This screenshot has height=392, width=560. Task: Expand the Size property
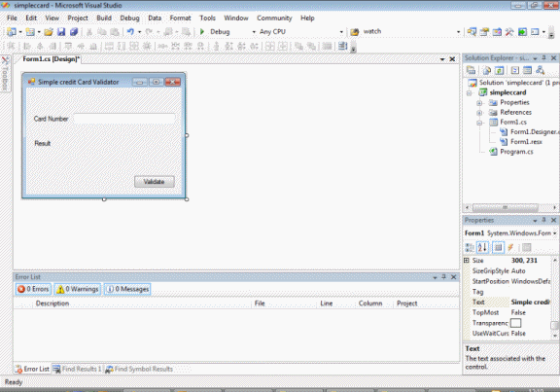click(467, 260)
